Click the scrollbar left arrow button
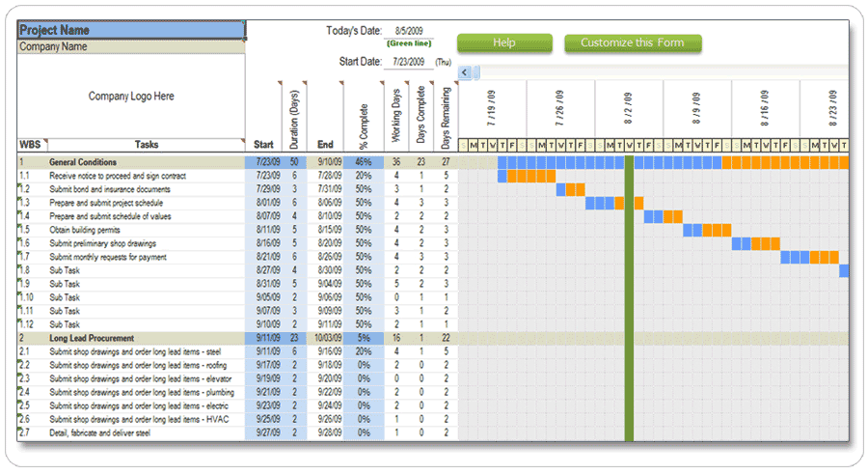The height and width of the screenshot is (474, 868). tap(465, 72)
